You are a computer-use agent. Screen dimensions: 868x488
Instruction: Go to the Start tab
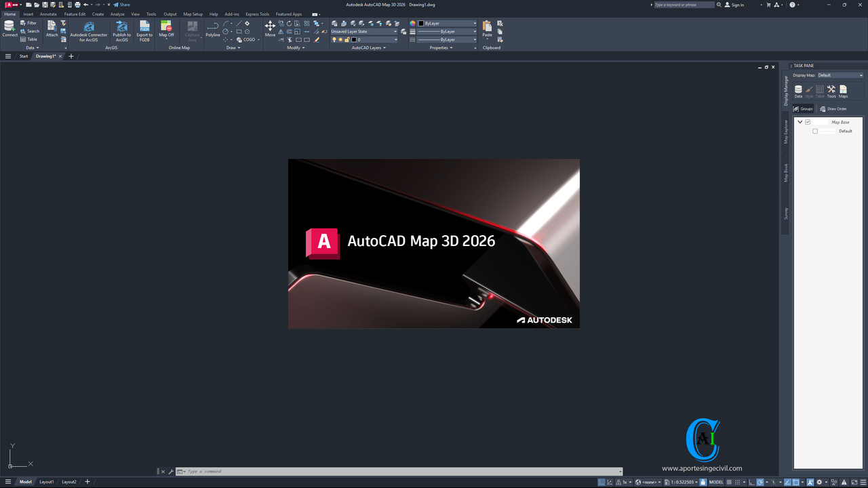point(24,56)
